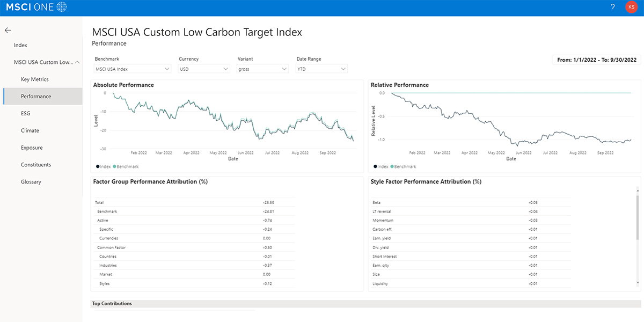Click the Total value -25.56
644x322 pixels.
[x=268, y=202]
